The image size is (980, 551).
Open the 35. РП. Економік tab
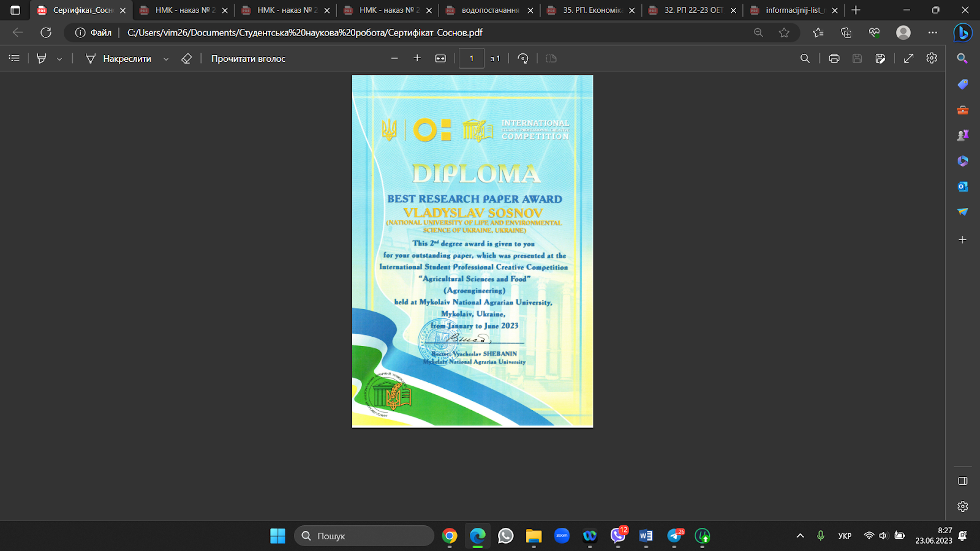tap(592, 10)
